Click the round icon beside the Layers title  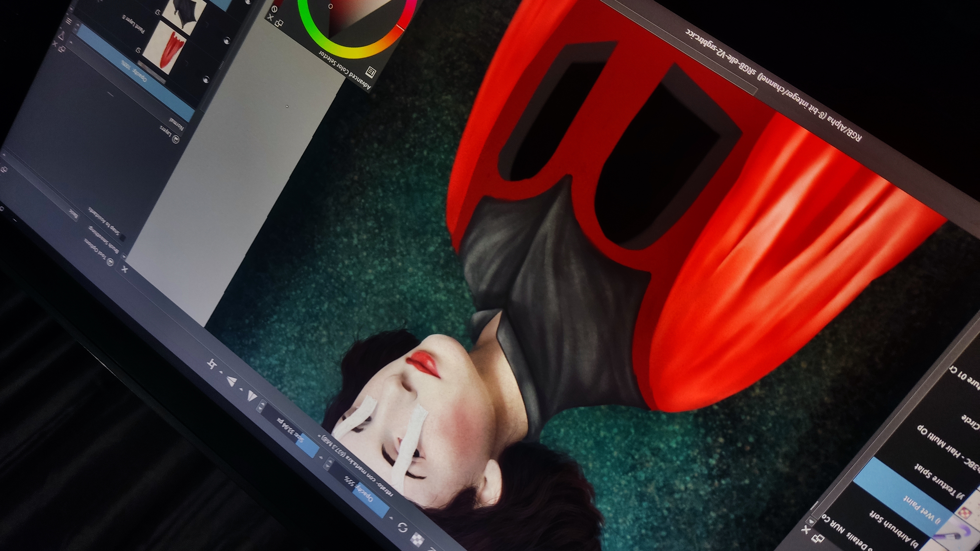(175, 139)
